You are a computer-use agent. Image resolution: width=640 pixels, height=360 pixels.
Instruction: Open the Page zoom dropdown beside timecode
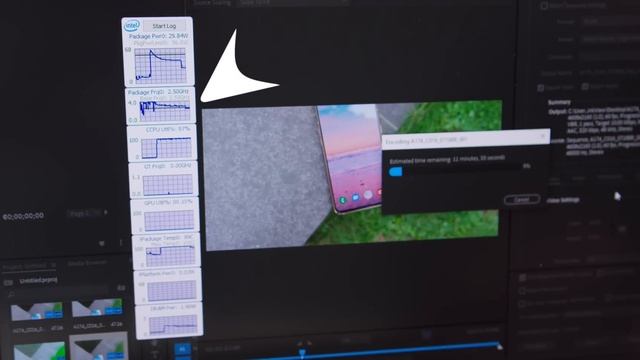pyautogui.click(x=87, y=213)
